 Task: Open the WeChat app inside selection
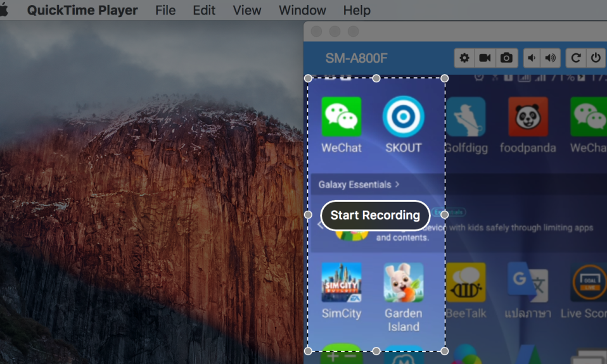coord(341,116)
